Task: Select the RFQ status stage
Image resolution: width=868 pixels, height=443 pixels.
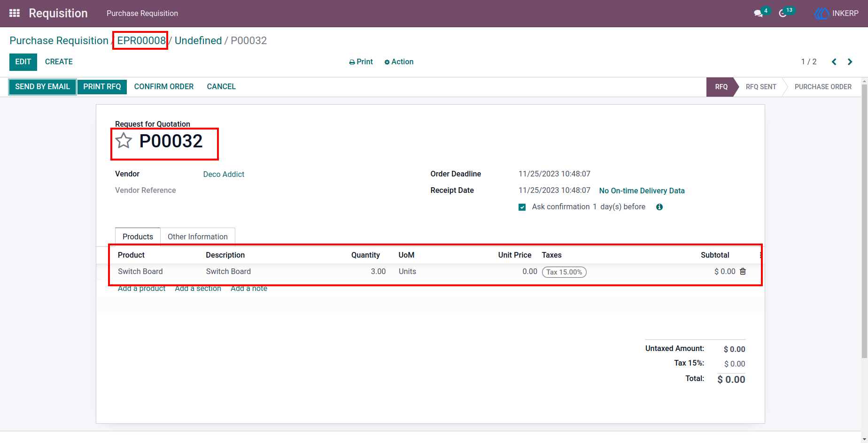Action: [x=721, y=87]
